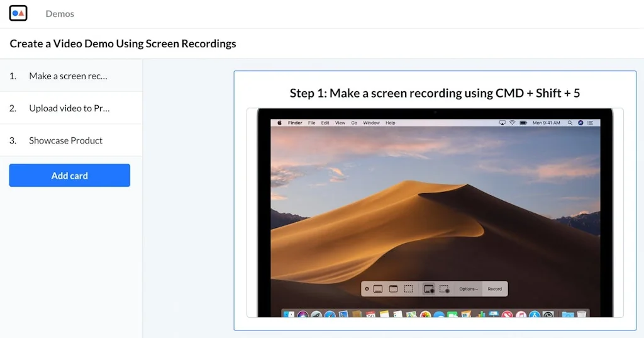Click the 'Step 1: Make a screen recording' heading
This screenshot has width=644, height=338.
click(x=435, y=93)
